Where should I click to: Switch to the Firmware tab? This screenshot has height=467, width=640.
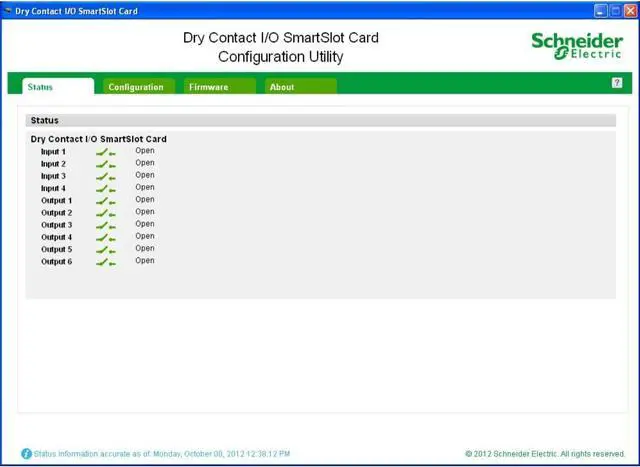[x=208, y=87]
